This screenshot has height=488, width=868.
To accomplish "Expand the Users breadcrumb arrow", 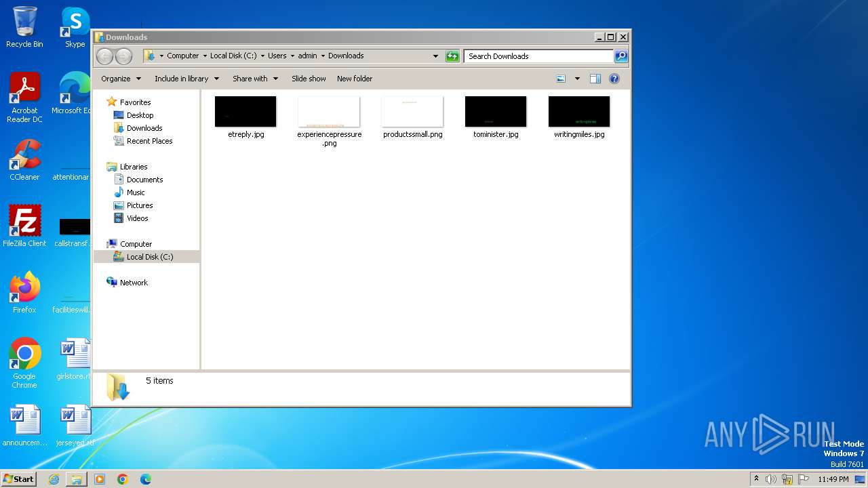I will tap(292, 56).
